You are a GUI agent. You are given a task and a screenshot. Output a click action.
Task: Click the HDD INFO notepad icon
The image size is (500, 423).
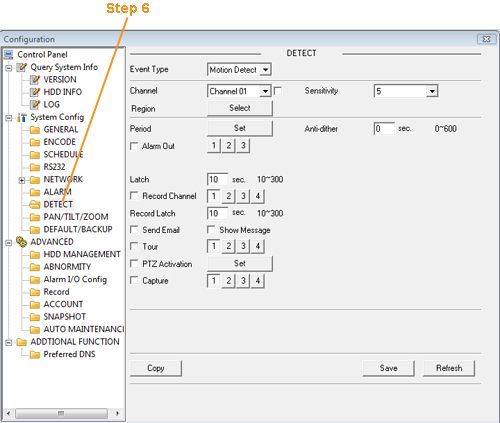pos(35,92)
